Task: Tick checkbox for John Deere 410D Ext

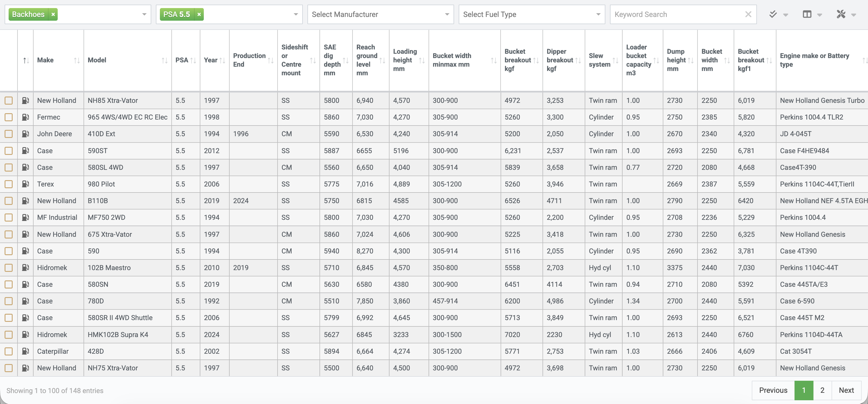Action: 9,134
